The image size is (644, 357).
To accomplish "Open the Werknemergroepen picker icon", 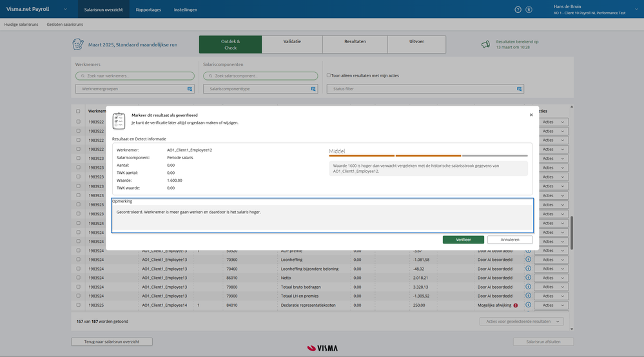I will click(190, 89).
